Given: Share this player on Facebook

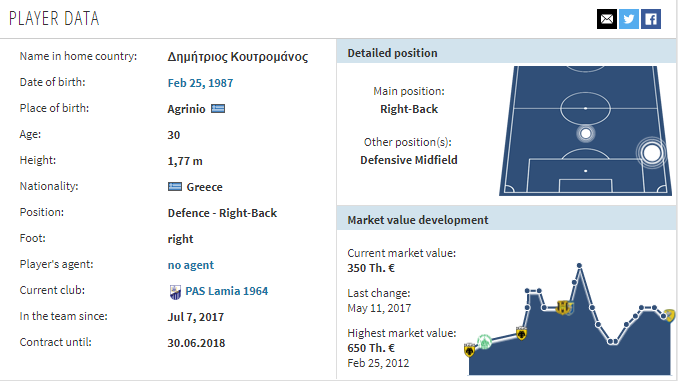Looking at the screenshot, I should [651, 19].
